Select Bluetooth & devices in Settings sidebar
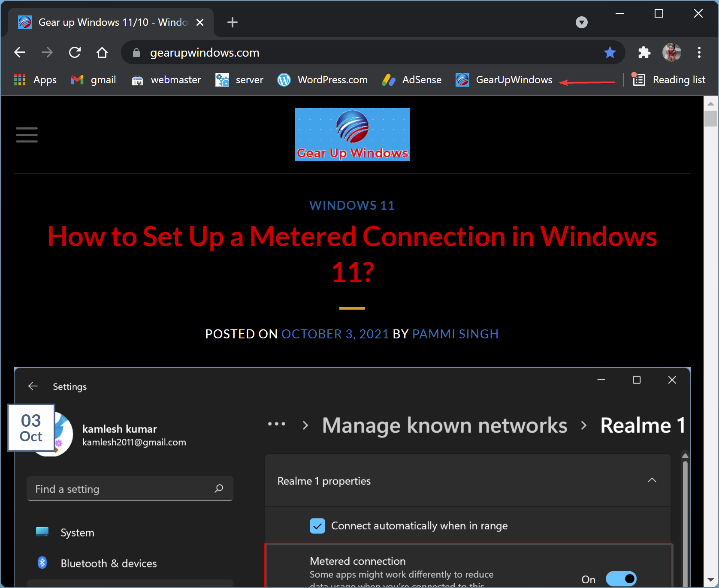This screenshot has height=588, width=719. [x=97, y=563]
